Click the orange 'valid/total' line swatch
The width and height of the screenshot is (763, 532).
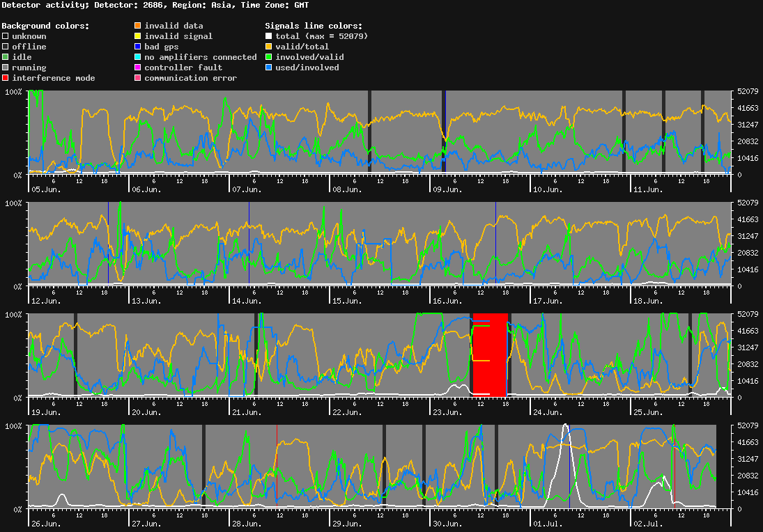click(268, 47)
